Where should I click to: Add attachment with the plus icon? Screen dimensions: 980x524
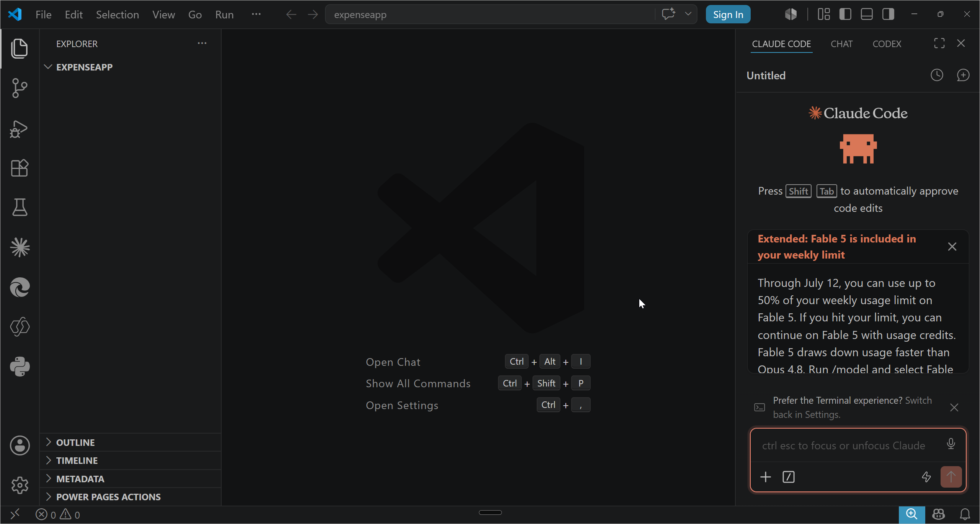pos(766,477)
